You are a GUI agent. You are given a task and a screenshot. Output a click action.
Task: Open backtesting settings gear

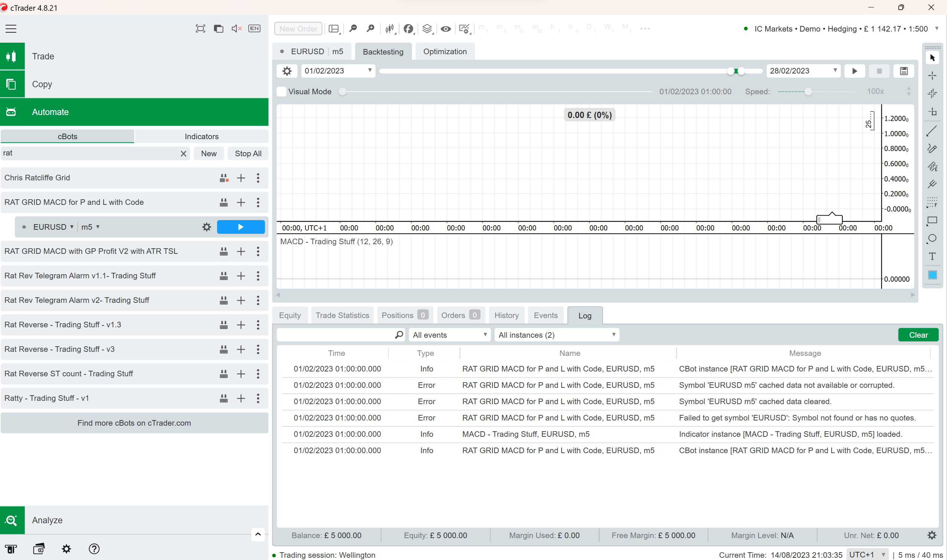(x=287, y=71)
